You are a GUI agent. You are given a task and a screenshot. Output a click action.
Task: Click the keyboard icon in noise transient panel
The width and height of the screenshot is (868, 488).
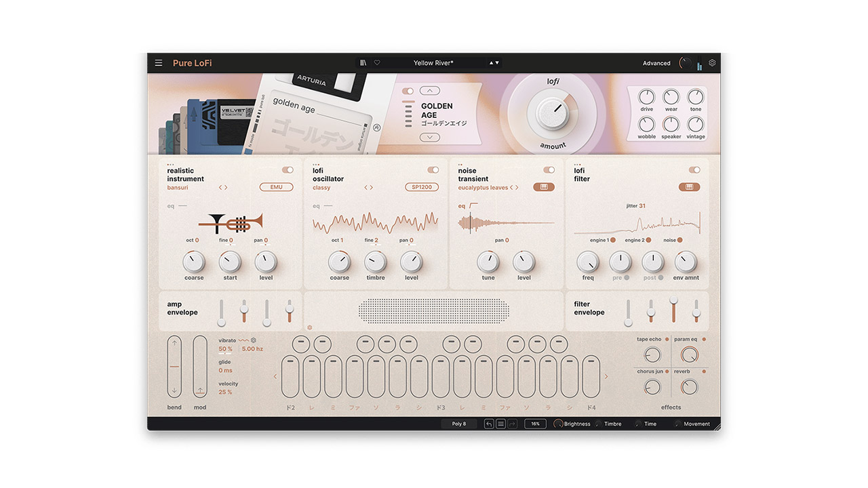[x=544, y=187]
